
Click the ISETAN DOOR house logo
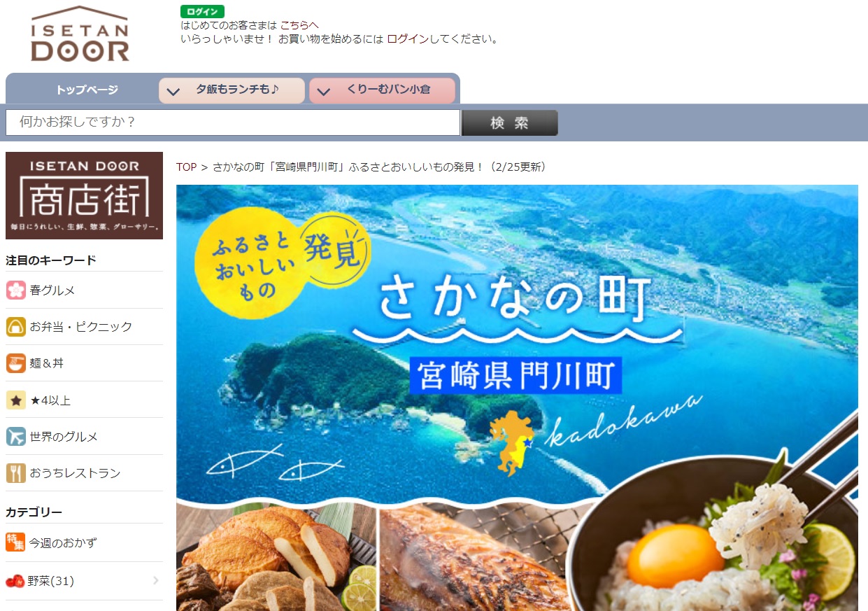[x=80, y=34]
